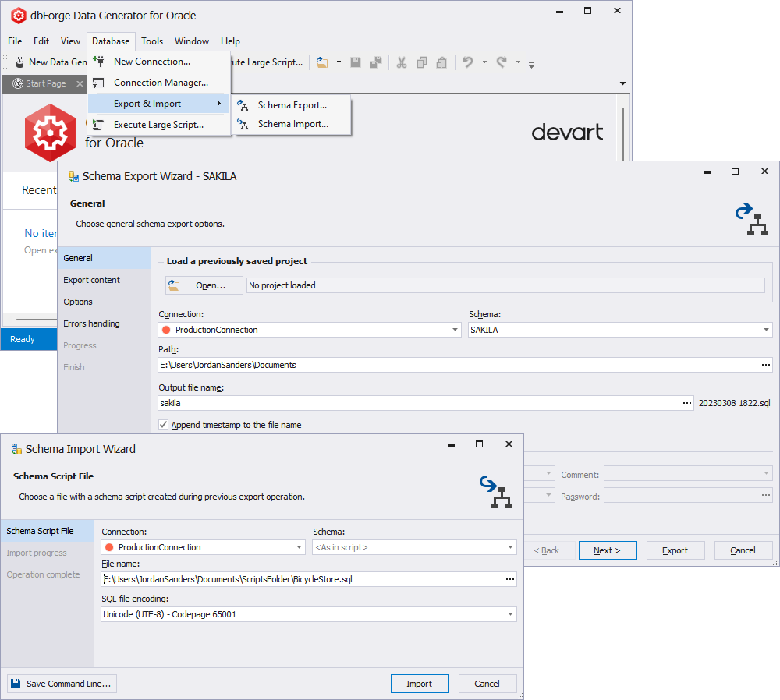
Task: Open the dropdown arrow next to Open icon
Action: coord(339,62)
